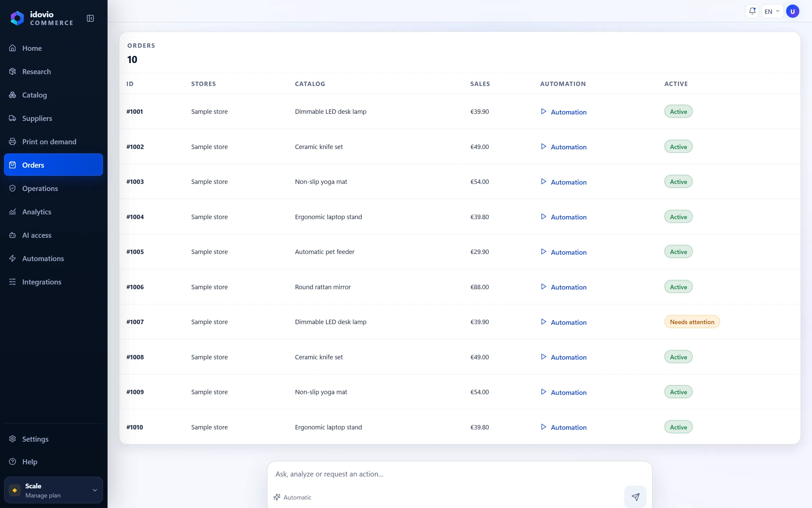
Task: Open the EN language dropdown
Action: click(772, 12)
